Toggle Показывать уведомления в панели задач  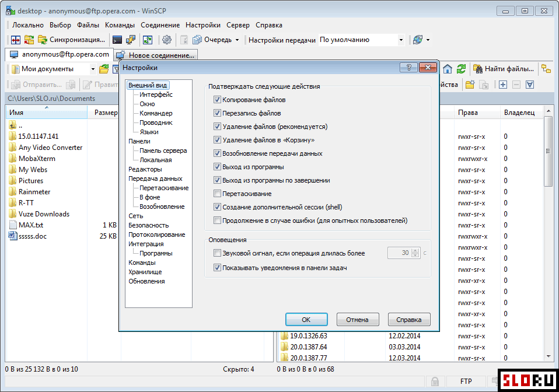coord(217,268)
